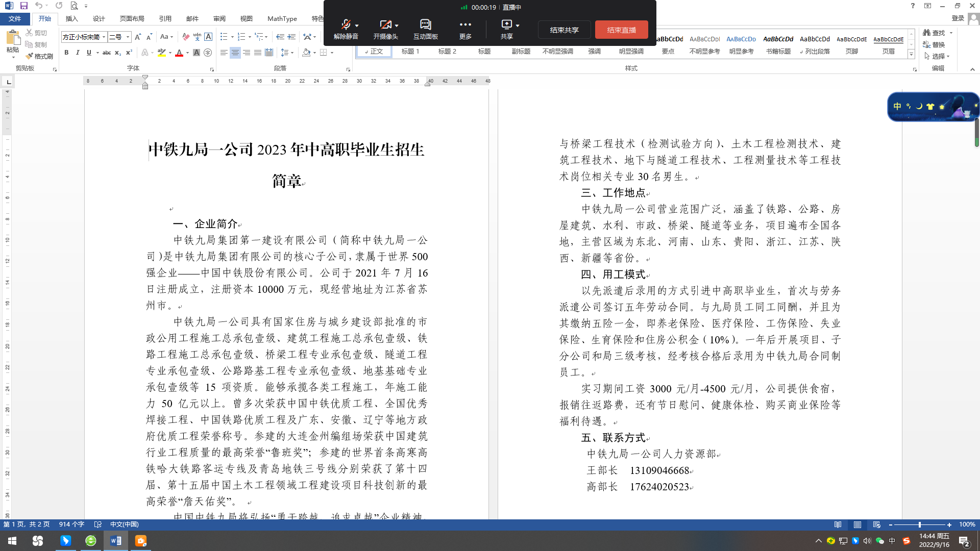Switch to the Page Layout (页面布局) tab
This screenshot has height=551, width=980.
pos(132,18)
